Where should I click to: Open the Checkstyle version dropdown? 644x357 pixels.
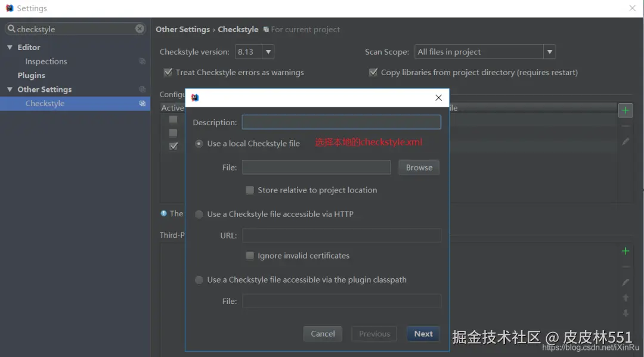click(x=268, y=52)
